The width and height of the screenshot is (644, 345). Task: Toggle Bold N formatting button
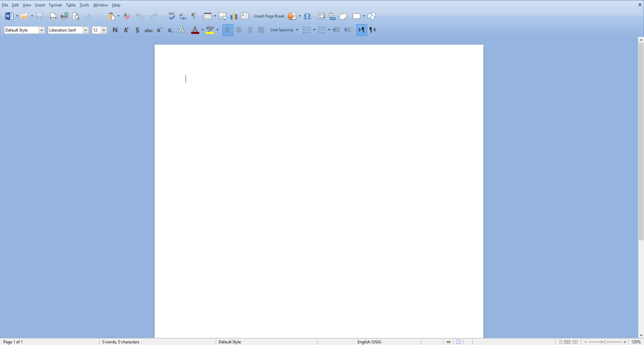115,30
